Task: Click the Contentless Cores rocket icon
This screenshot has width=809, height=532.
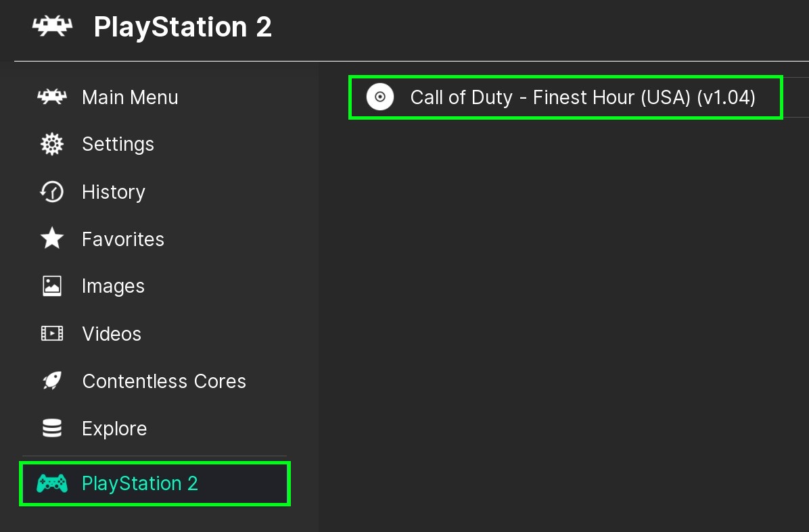Action: click(x=52, y=381)
